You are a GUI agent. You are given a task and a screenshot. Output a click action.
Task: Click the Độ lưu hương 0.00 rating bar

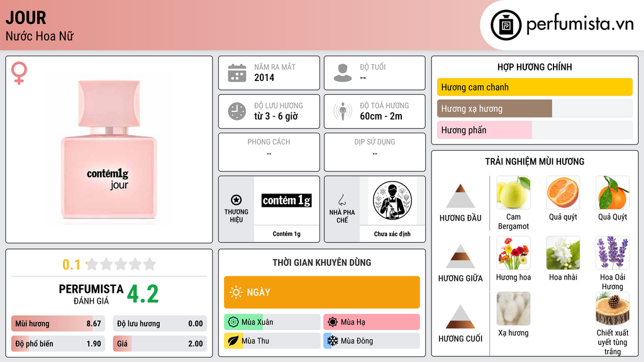click(x=160, y=324)
